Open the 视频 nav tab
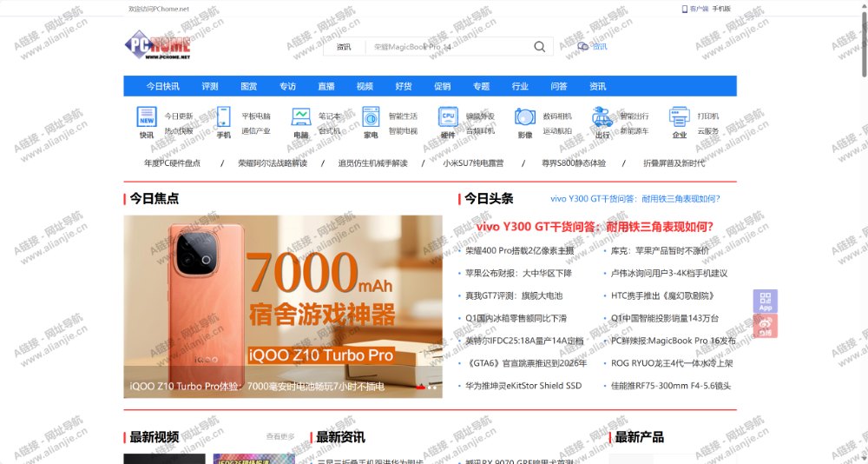The image size is (868, 464). coord(365,87)
